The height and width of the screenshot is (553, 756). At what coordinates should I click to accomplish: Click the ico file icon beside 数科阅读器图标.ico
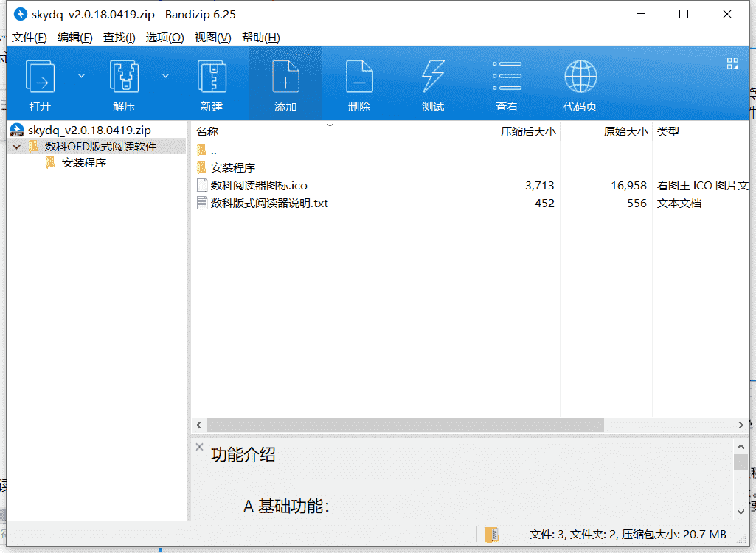click(202, 186)
